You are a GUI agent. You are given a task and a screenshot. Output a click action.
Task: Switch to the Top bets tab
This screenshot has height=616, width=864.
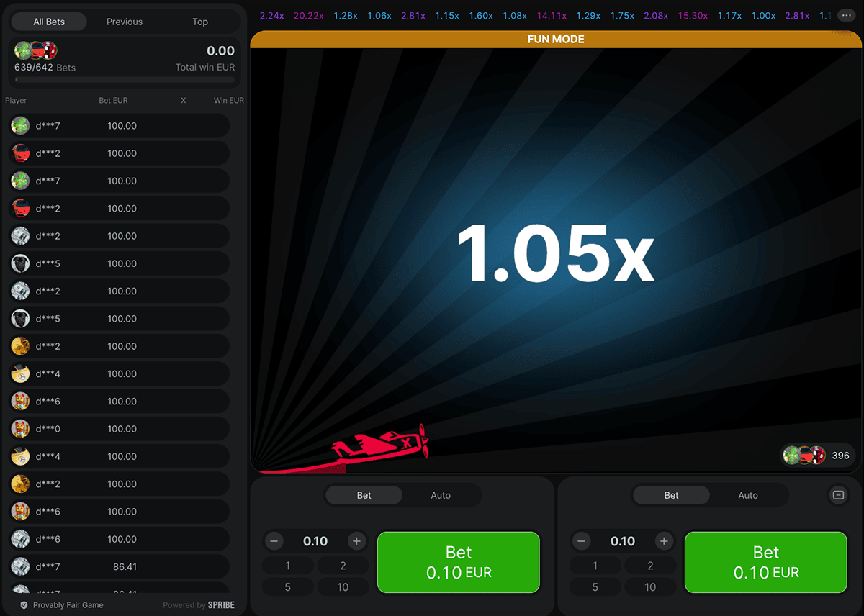pos(200,22)
